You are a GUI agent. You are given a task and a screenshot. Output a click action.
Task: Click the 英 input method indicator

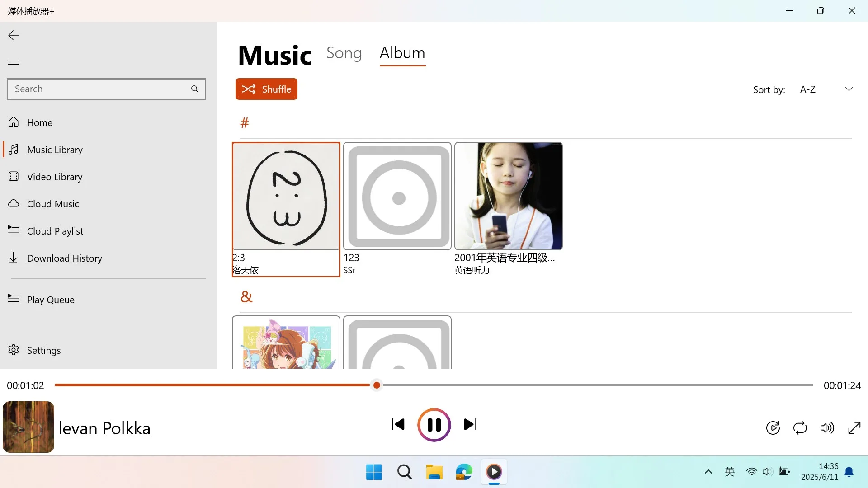730,472
